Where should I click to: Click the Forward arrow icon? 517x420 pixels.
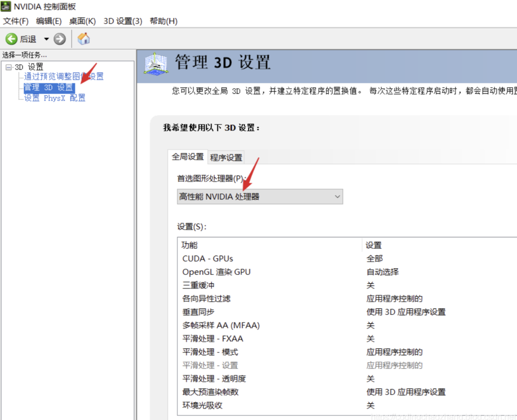coord(60,39)
